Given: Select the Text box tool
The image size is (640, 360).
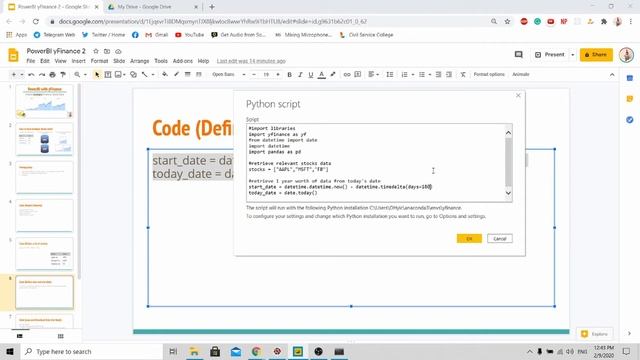Looking at the screenshot, I should point(108,75).
